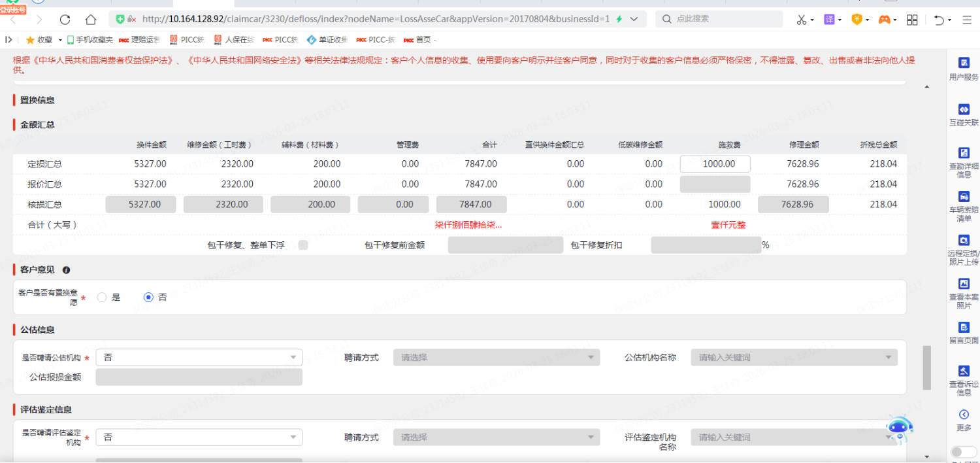Click the browser refresh button
This screenshot has width=980, height=463.
pyautogui.click(x=65, y=20)
